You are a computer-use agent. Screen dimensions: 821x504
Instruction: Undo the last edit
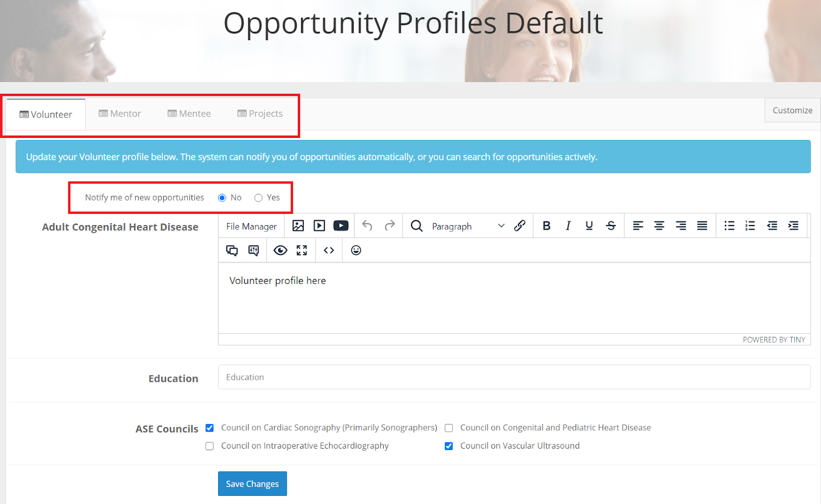click(367, 226)
